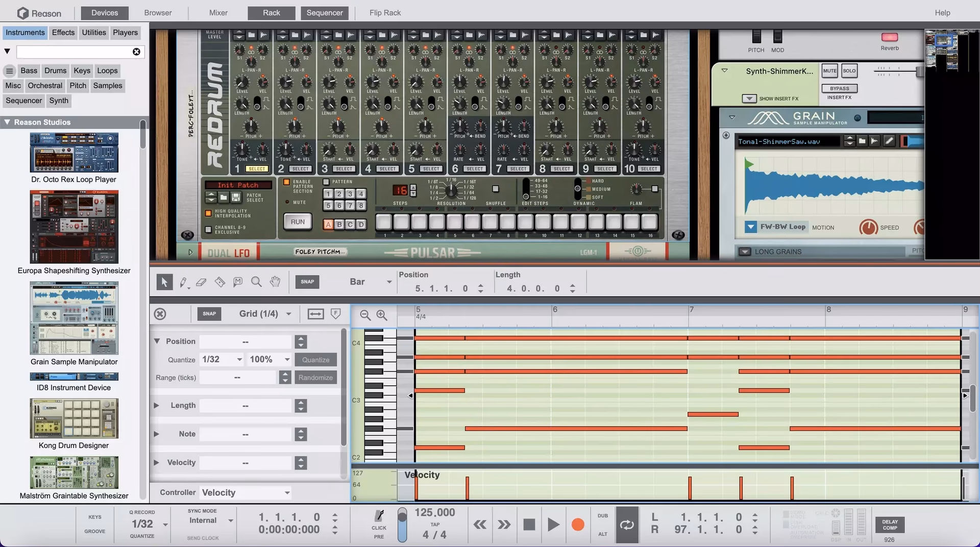Switch to the Utilities tab

[94, 32]
